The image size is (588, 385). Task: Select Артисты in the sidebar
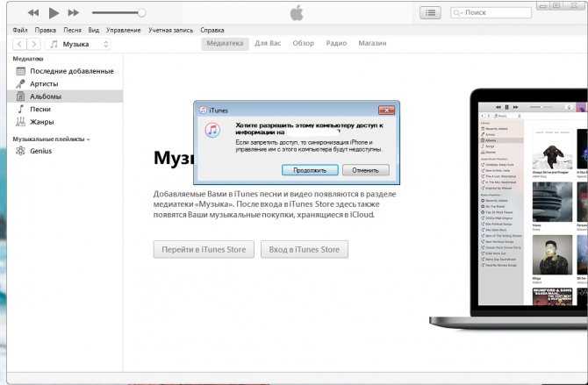tap(65, 84)
